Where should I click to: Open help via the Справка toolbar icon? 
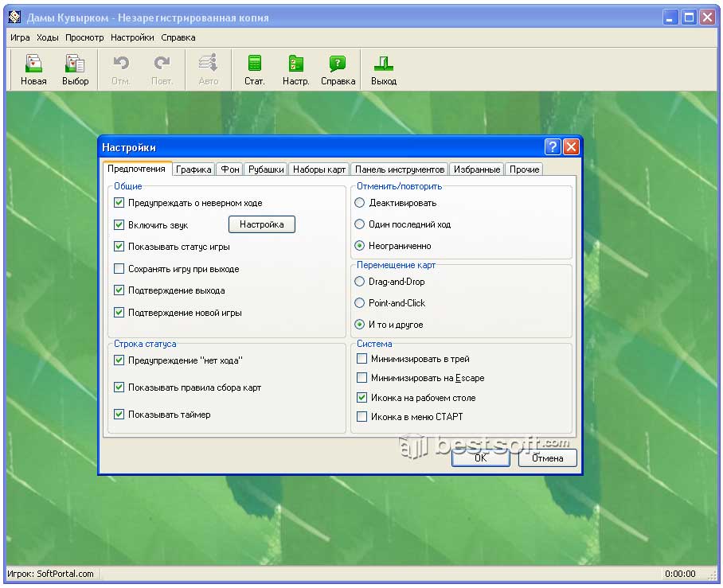point(338,69)
